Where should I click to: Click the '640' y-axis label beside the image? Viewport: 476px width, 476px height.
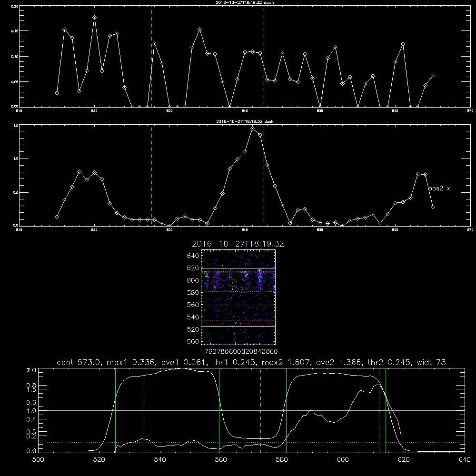point(193,256)
